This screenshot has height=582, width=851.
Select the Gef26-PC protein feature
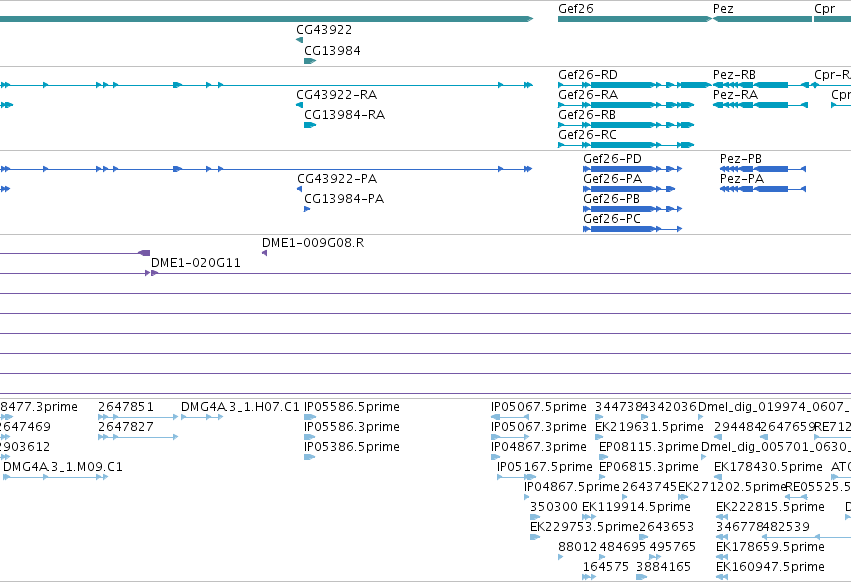click(x=632, y=229)
